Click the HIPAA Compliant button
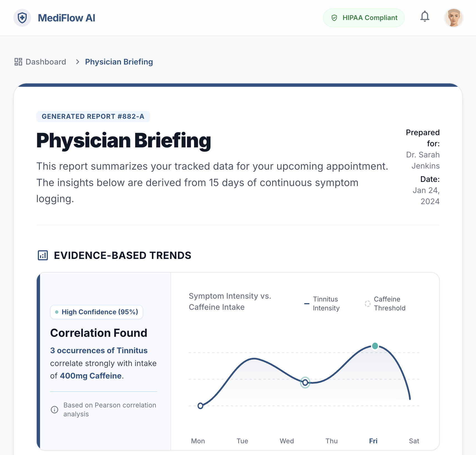The image size is (476, 455). coord(364,18)
